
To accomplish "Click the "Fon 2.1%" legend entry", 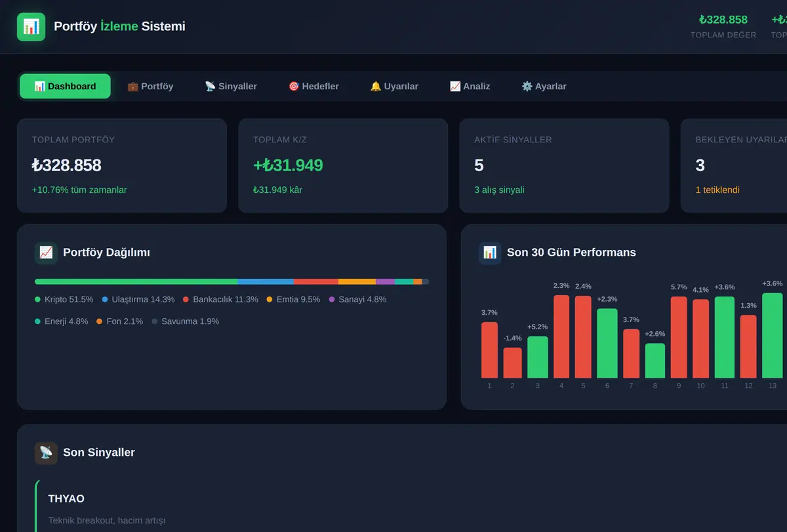I will click(119, 321).
